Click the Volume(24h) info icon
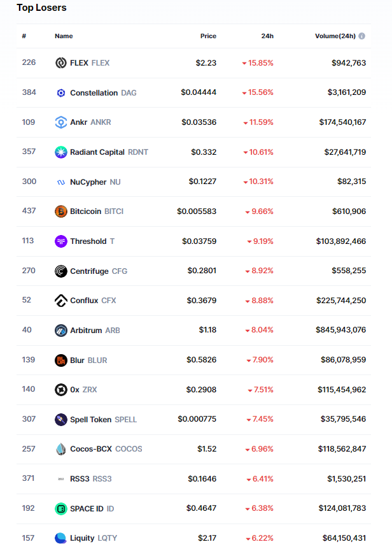392x549 pixels. pos(362,36)
